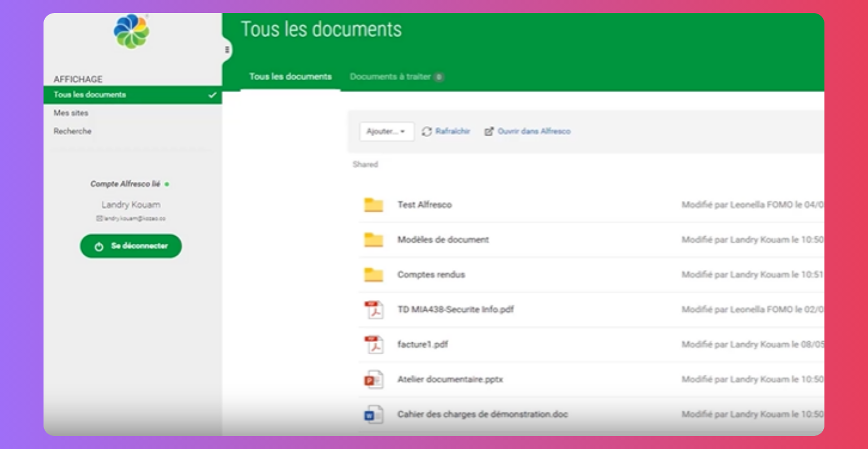868x449 pixels.
Task: Click the green Compte Alfresco lié status dot
Action: [x=167, y=184]
